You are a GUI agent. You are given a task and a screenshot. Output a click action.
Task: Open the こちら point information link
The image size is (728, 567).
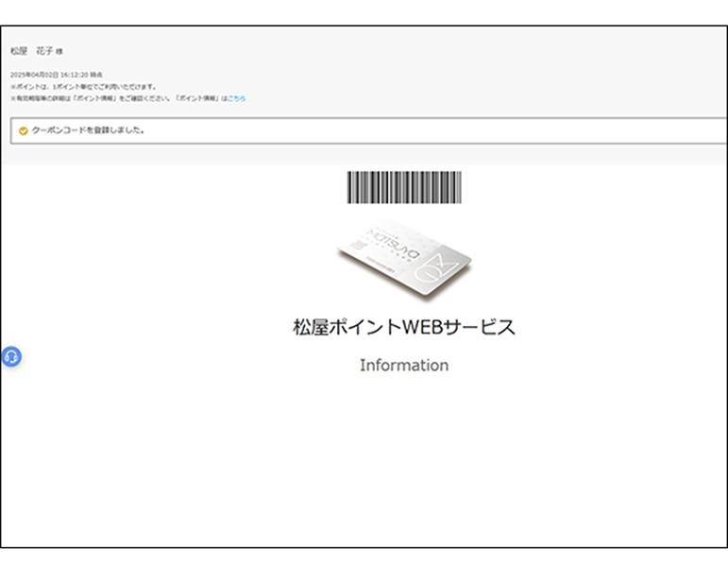tap(236, 98)
